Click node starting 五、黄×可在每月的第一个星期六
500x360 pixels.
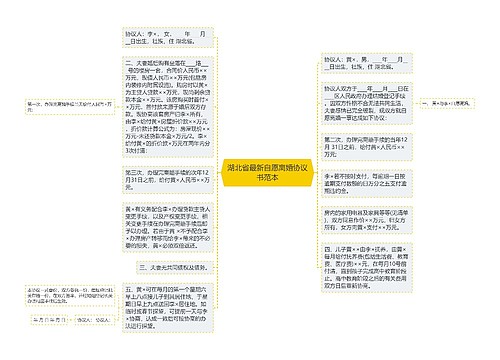click(168, 308)
